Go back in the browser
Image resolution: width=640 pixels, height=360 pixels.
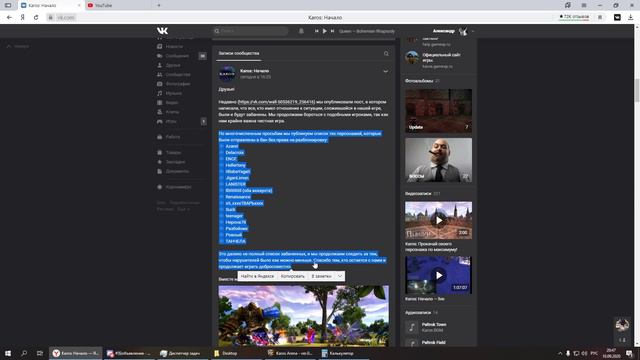click(9, 18)
